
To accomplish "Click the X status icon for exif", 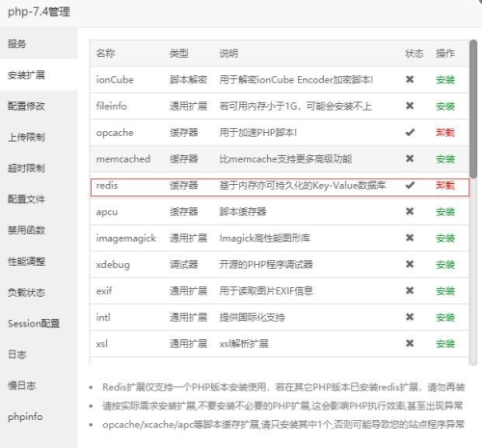I will (x=410, y=291).
